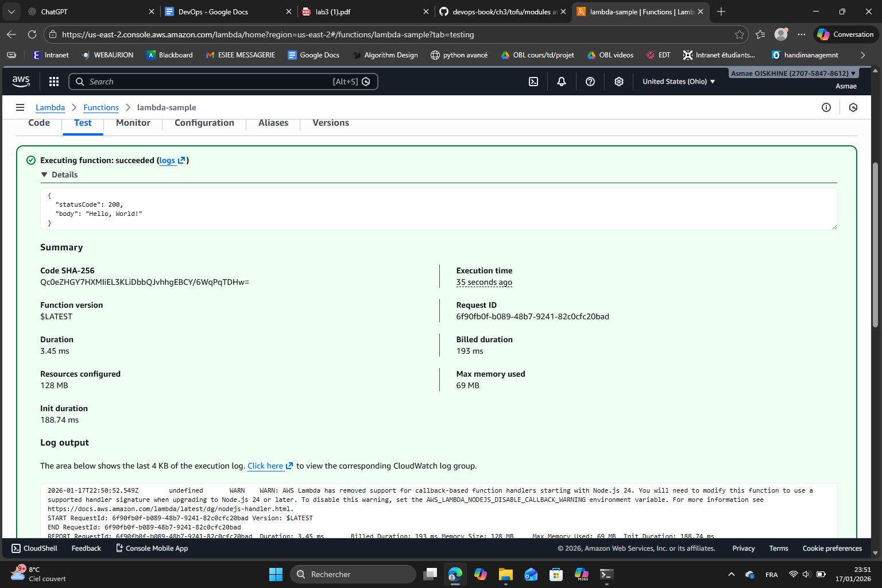
Task: Open AWS help question-mark icon
Action: coord(590,81)
